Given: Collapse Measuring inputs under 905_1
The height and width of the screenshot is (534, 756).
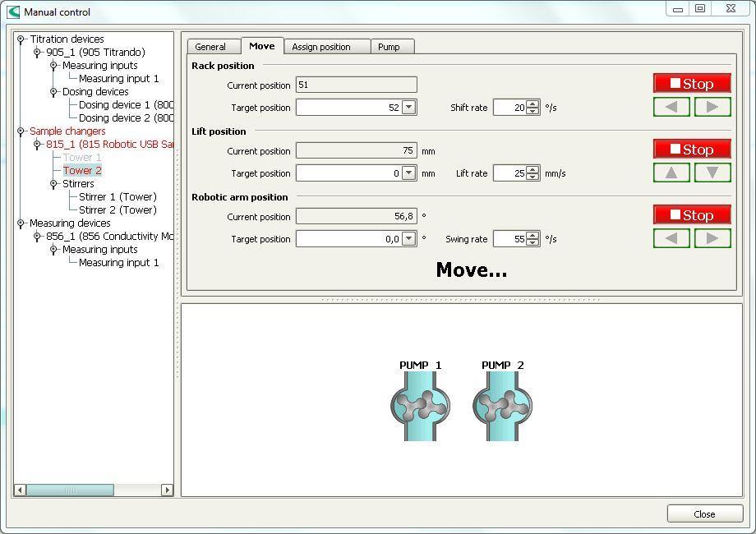Looking at the screenshot, I should 53,65.
